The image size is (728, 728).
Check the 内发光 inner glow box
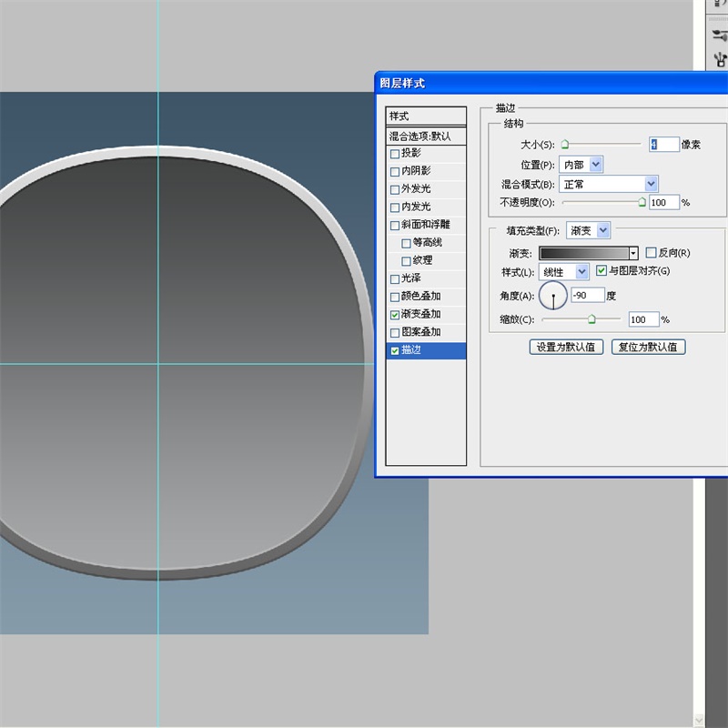tap(395, 207)
